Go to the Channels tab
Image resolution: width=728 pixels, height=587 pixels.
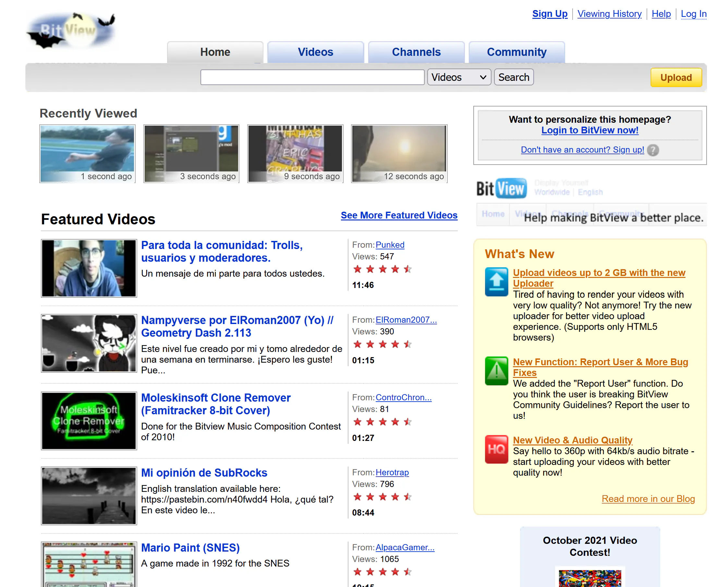click(416, 52)
